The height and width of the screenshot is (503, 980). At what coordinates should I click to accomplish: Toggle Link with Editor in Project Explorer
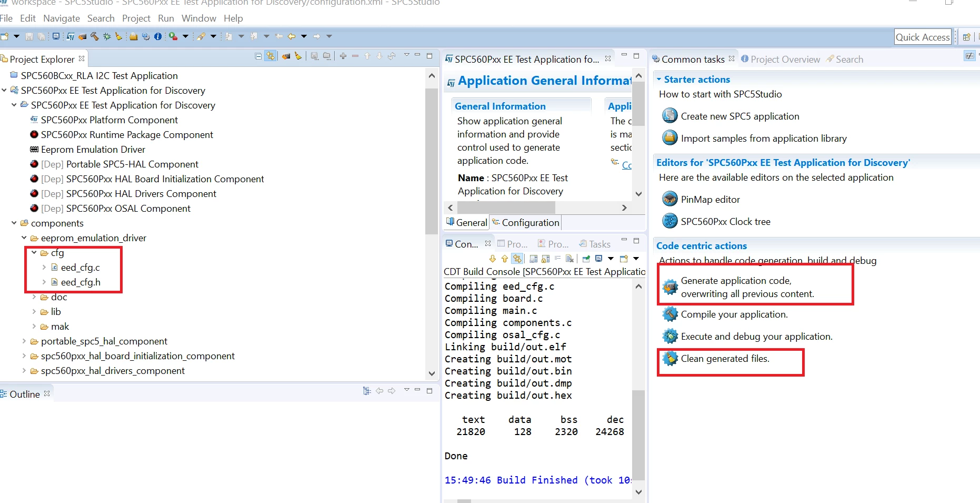pyautogui.click(x=271, y=56)
